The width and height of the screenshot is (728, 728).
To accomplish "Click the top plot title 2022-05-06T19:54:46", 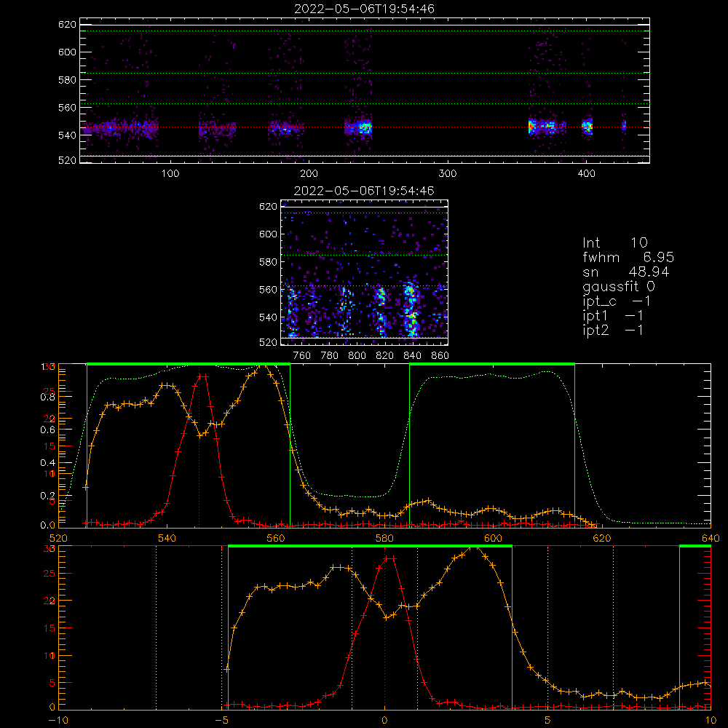I will coord(365,9).
